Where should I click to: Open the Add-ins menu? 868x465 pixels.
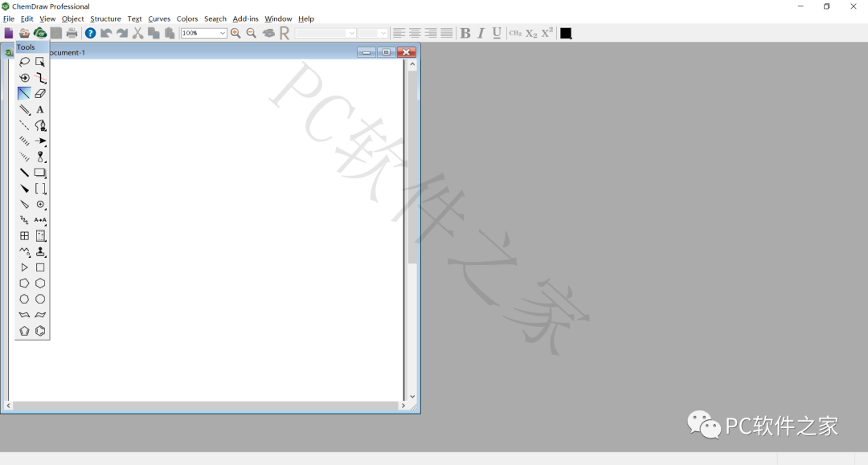(x=245, y=18)
